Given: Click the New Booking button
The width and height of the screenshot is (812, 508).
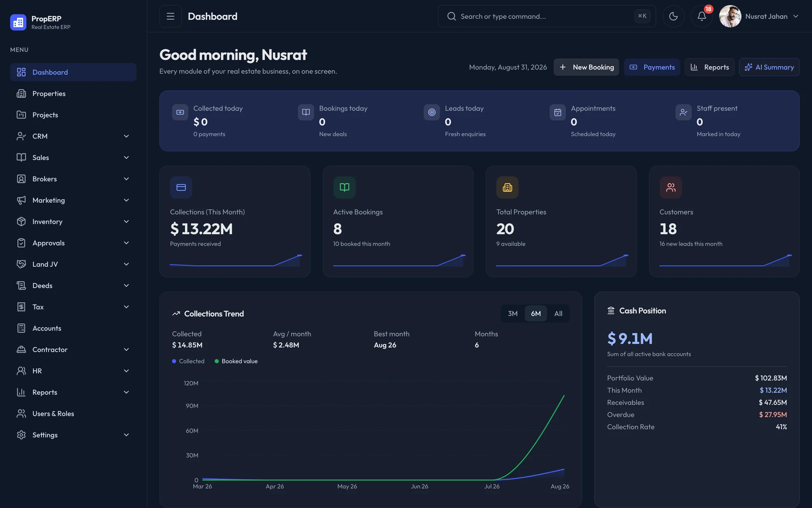Looking at the screenshot, I should (586, 67).
